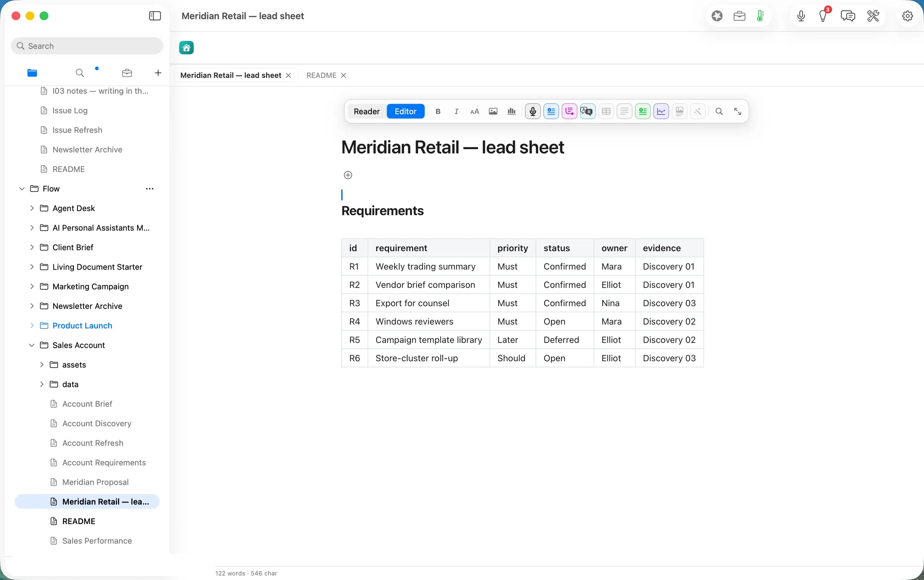Open the chat bubbles icon
924x580 pixels.
[x=848, y=16]
